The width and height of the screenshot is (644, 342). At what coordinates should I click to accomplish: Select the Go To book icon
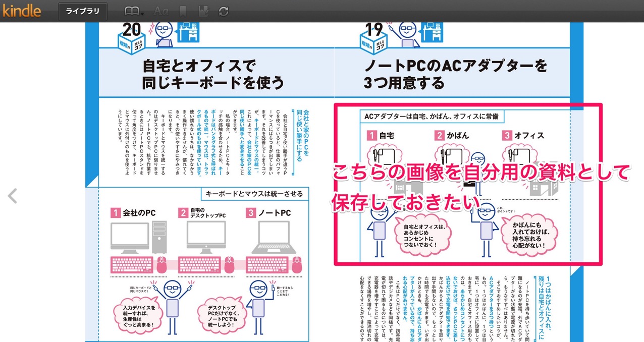[x=132, y=11]
